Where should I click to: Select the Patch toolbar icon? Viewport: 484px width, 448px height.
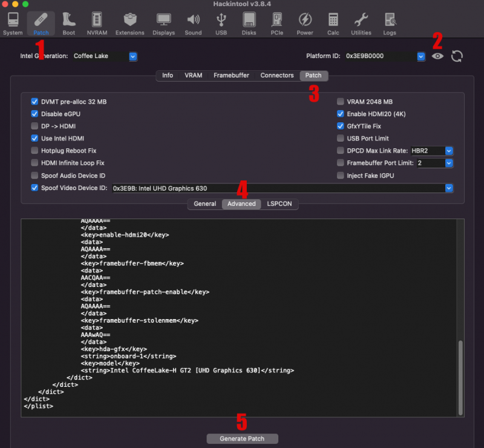[x=41, y=24]
